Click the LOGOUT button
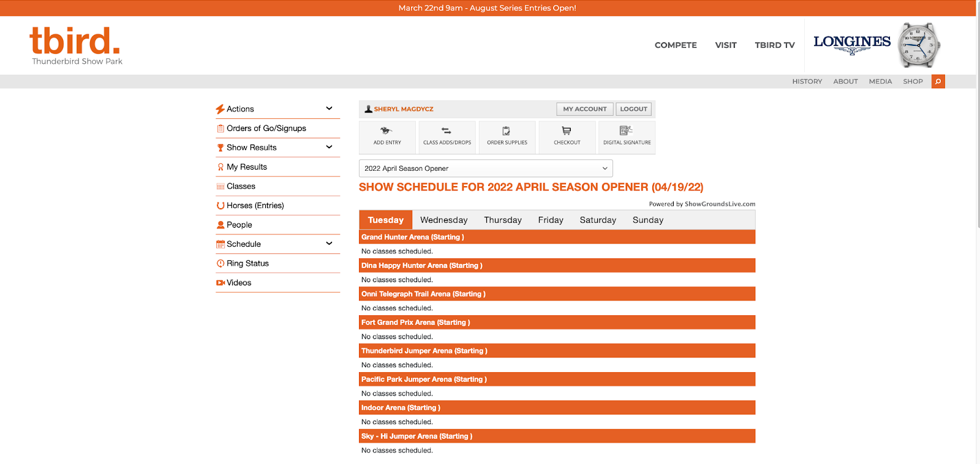 [x=633, y=109]
